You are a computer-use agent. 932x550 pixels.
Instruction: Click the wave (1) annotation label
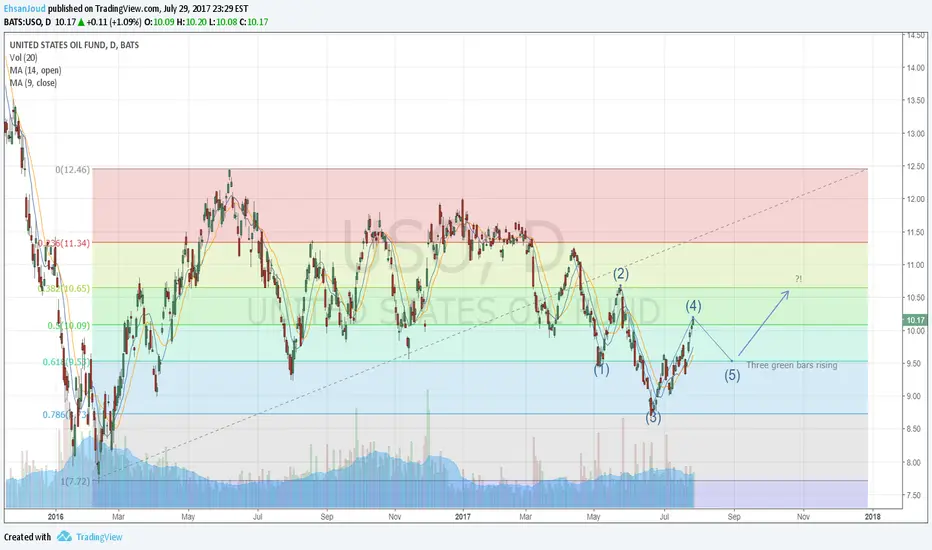pos(602,370)
